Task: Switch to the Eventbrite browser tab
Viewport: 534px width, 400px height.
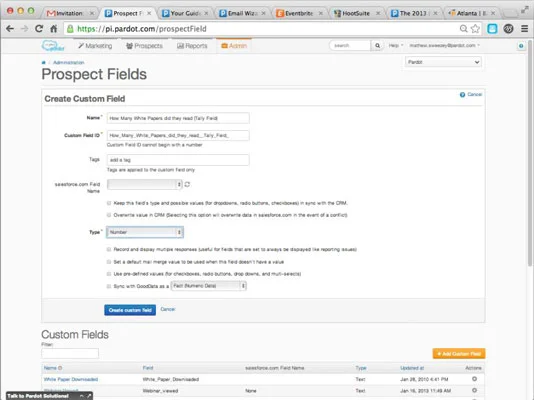Action: (299, 13)
